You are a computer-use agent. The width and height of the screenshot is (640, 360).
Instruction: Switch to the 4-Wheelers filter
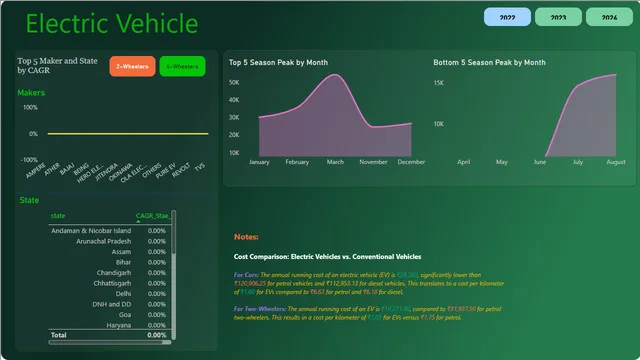click(182, 66)
